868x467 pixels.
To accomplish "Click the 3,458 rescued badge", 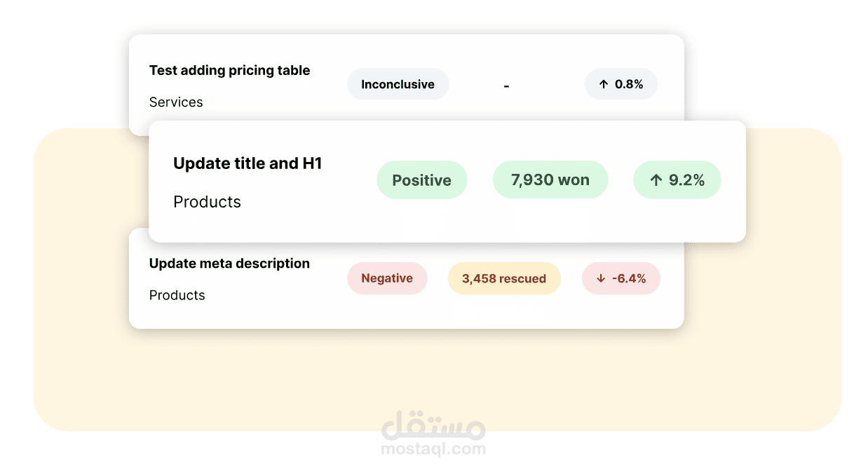I will [504, 278].
